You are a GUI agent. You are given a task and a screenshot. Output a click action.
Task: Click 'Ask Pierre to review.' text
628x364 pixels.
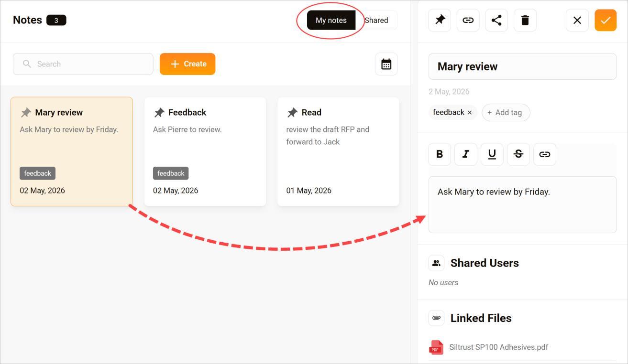pyautogui.click(x=187, y=129)
